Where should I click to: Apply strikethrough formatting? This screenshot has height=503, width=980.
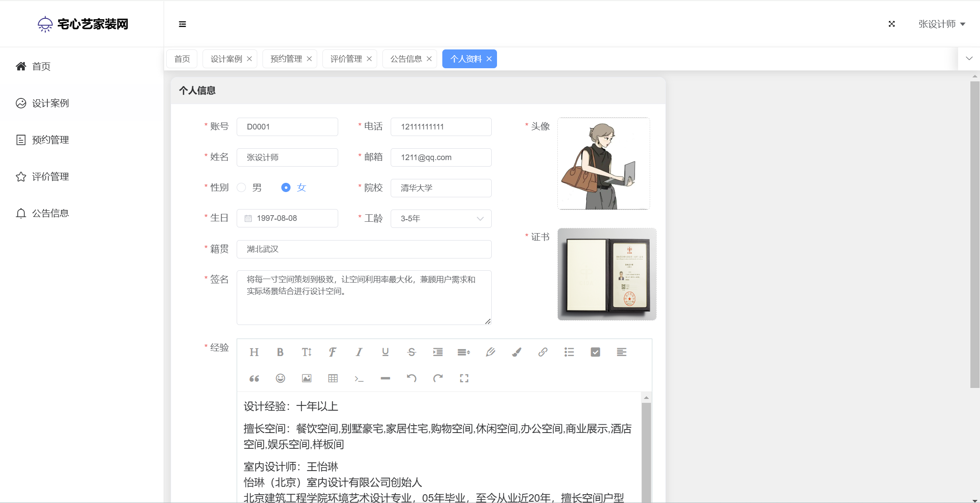pos(411,352)
